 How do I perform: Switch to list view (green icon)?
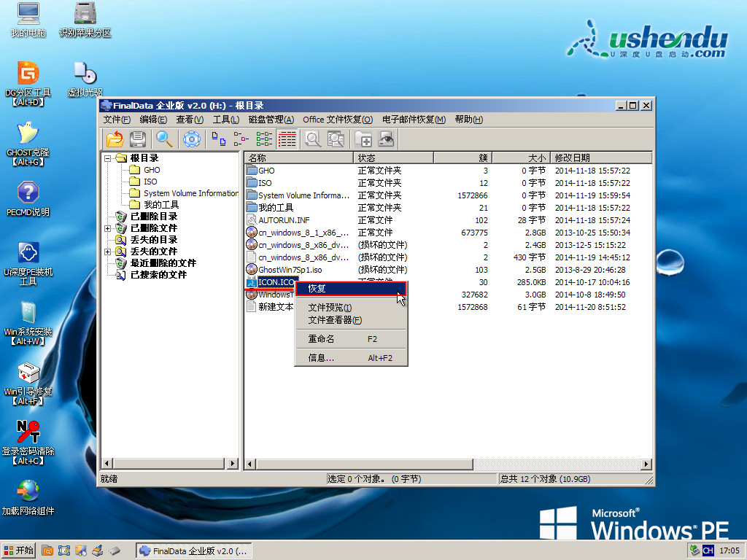point(264,139)
